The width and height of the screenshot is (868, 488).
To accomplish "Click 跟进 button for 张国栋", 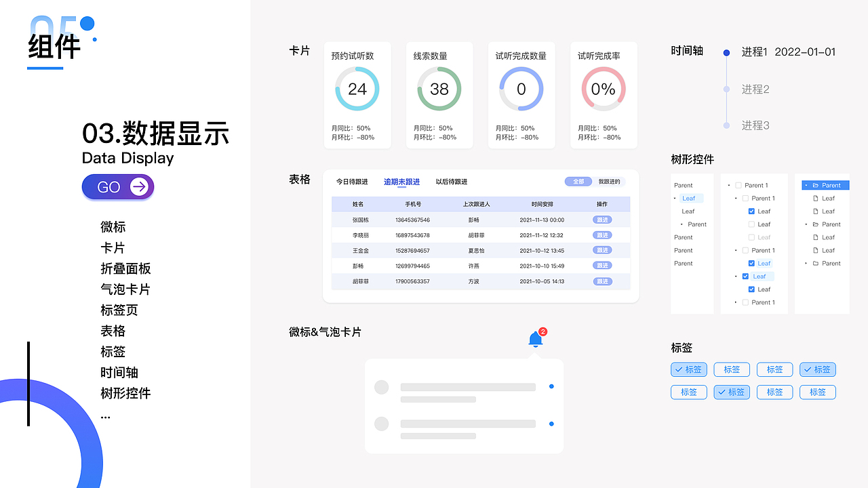I will click(602, 218).
